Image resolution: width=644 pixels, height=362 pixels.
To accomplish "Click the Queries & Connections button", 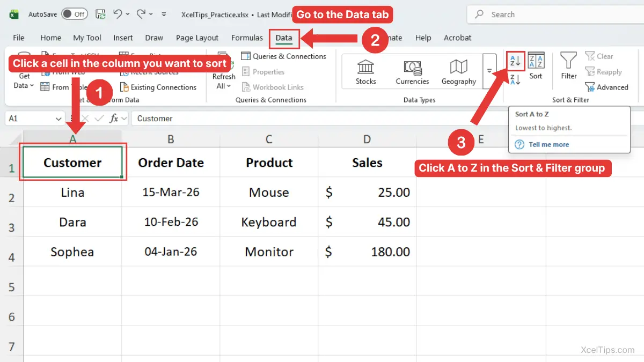I will (283, 56).
